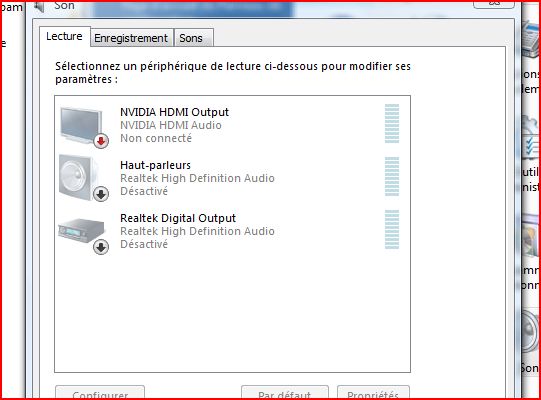Click the Son speaker icon in title bar
541x400 pixels.
[39, 6]
